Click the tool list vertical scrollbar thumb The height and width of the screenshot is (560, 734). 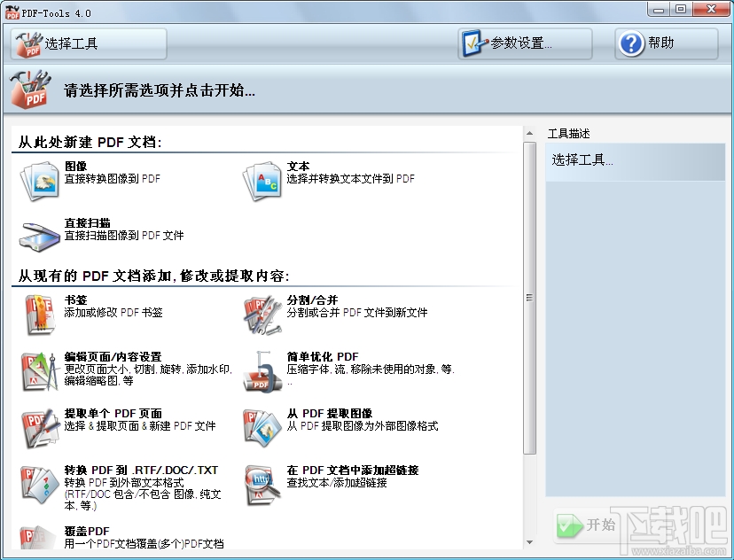point(529,298)
